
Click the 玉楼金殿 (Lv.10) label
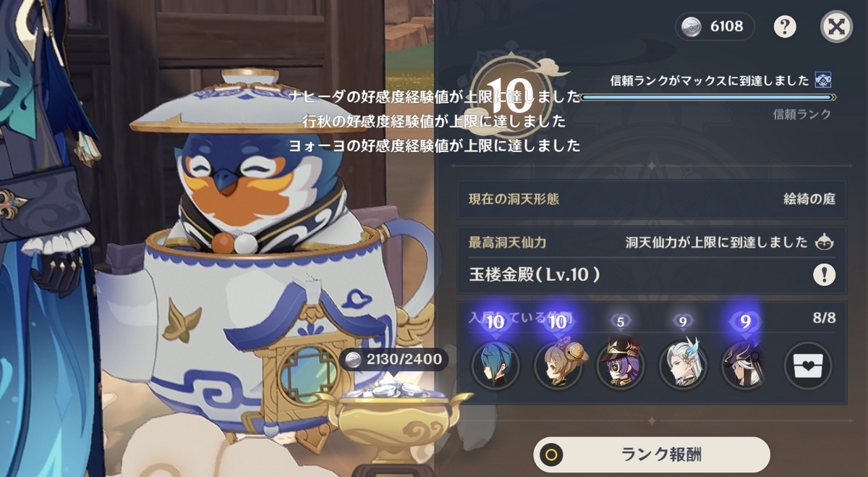coord(535,275)
